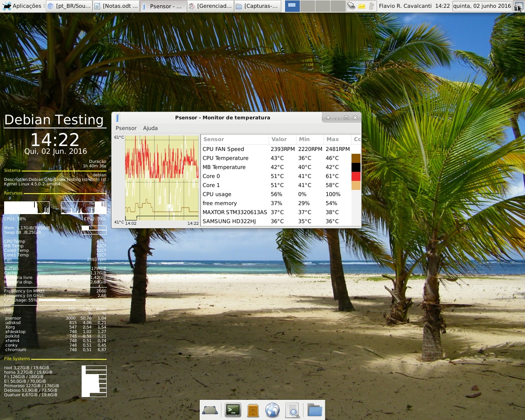Click the Psensor window title icon
Viewport: 525px width, 420px height.
pyautogui.click(x=118, y=118)
